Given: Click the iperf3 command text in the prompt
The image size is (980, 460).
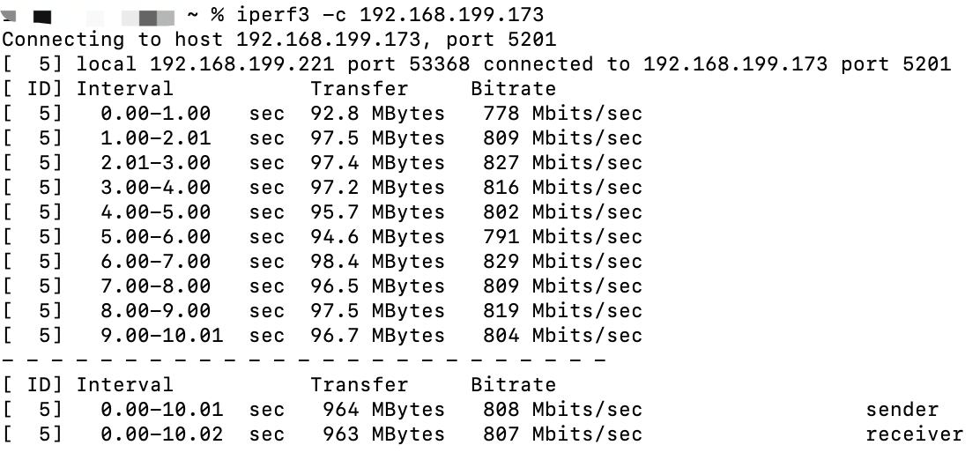Looking at the screenshot, I should pos(264,15).
